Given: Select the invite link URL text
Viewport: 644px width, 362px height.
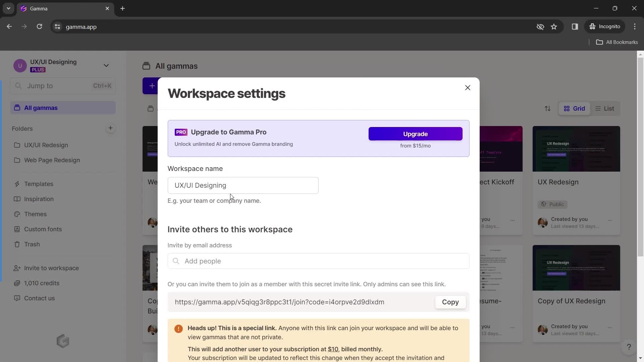Looking at the screenshot, I should click(279, 302).
